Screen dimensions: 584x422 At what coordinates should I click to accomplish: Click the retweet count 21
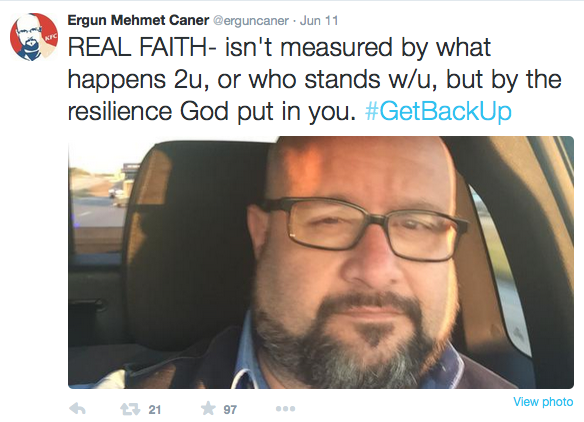point(155,410)
